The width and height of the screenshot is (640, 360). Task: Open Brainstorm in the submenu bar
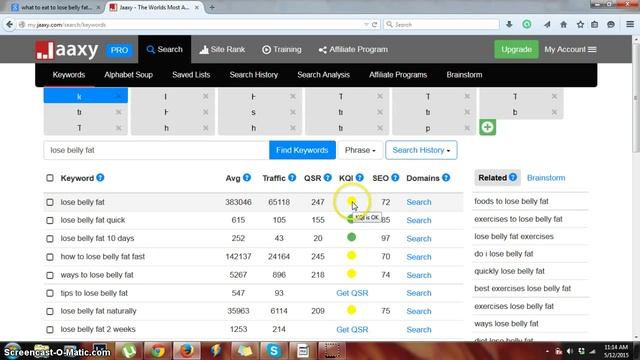(x=464, y=75)
